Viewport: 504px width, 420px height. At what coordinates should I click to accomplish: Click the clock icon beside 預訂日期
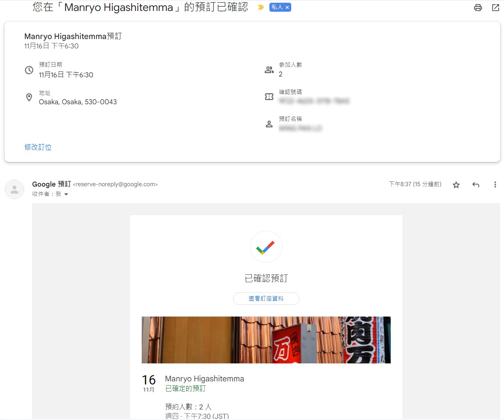click(29, 70)
